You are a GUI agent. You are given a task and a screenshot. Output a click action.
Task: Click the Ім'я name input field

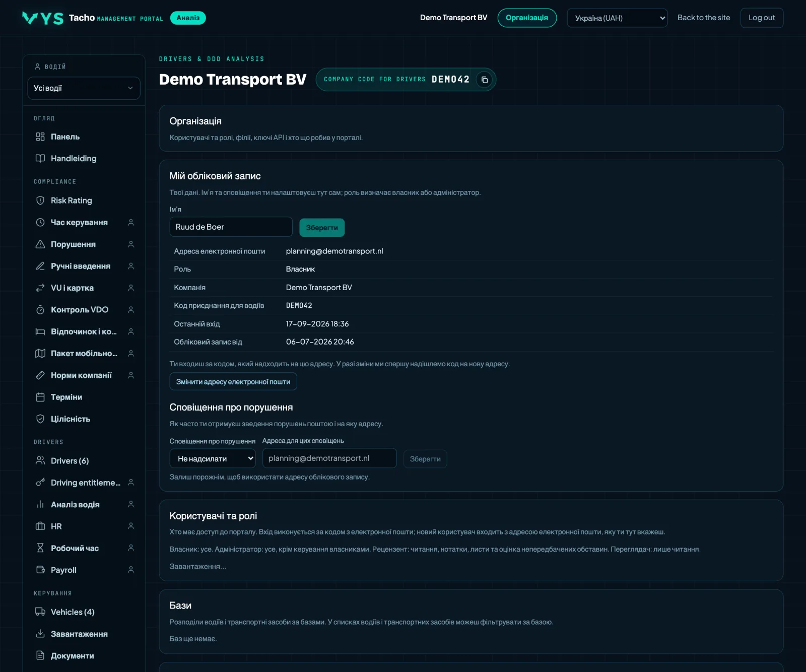231,227
